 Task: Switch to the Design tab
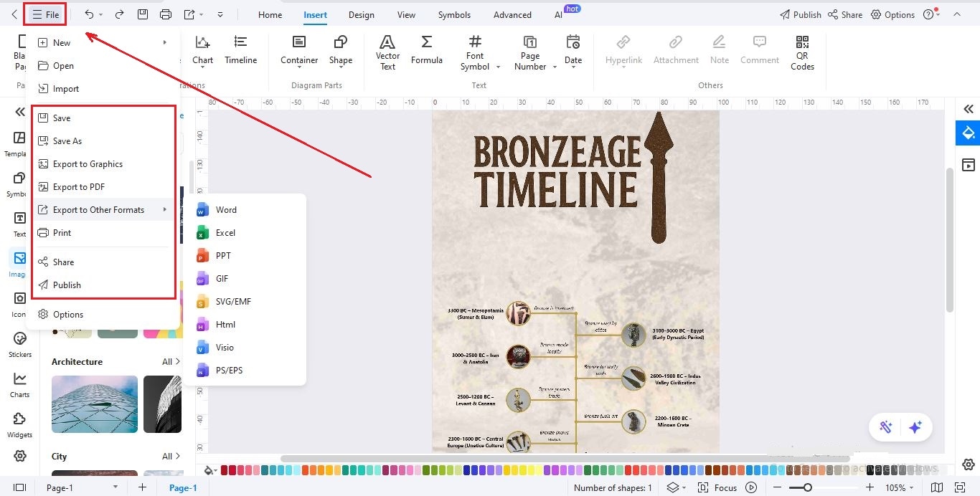point(362,14)
